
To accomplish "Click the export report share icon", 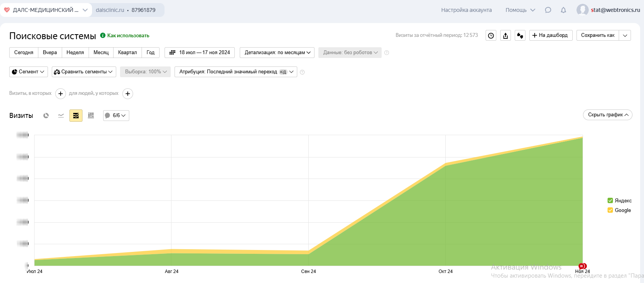I will coord(506,35).
